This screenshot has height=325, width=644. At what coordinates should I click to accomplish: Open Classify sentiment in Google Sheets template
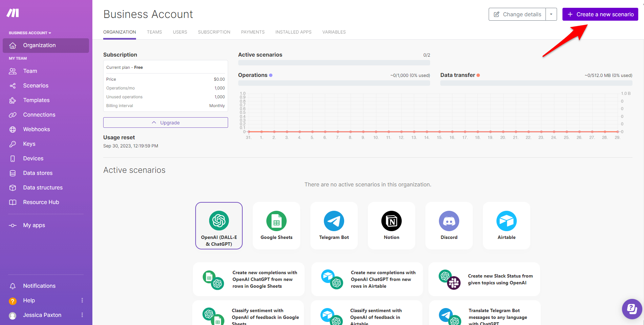(248, 313)
